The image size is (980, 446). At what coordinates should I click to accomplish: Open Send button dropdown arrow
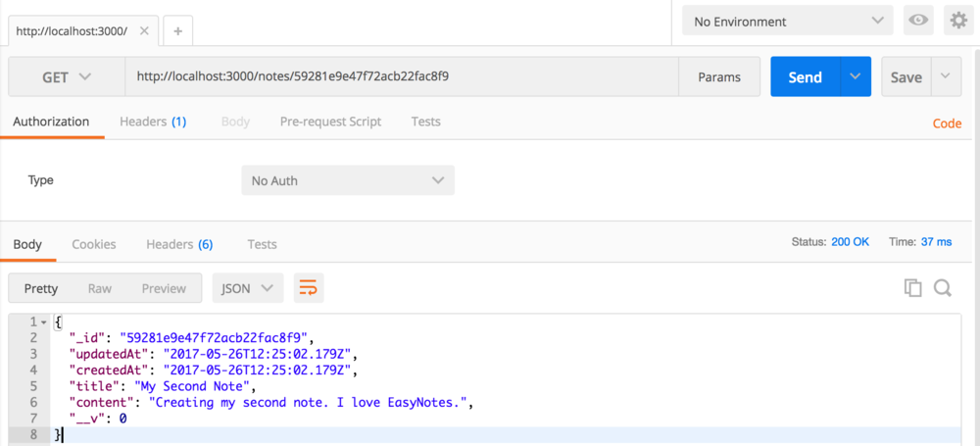(x=856, y=76)
